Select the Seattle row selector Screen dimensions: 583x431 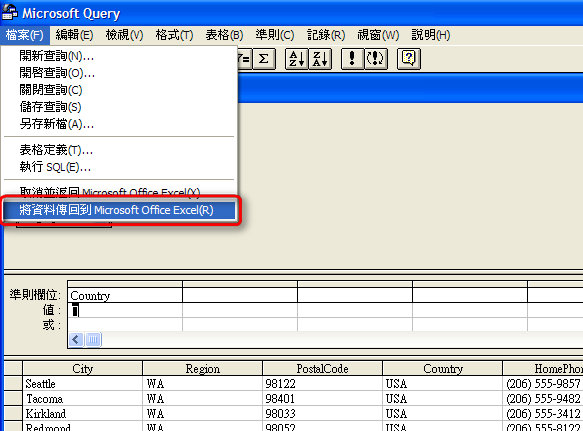(13, 383)
